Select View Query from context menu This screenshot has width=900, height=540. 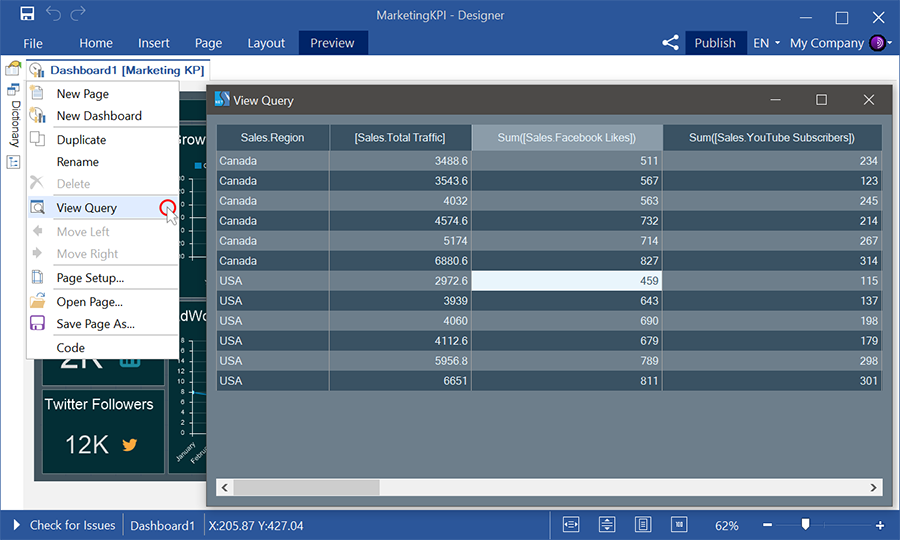coord(87,208)
